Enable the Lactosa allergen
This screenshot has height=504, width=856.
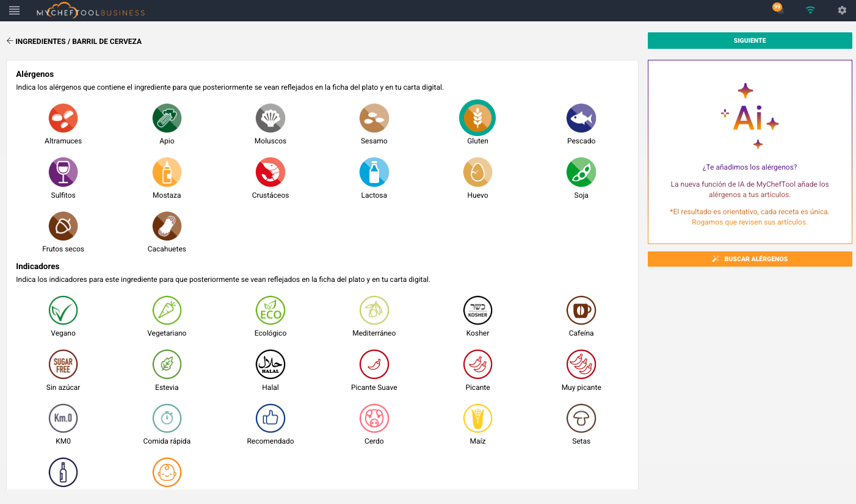click(x=374, y=172)
